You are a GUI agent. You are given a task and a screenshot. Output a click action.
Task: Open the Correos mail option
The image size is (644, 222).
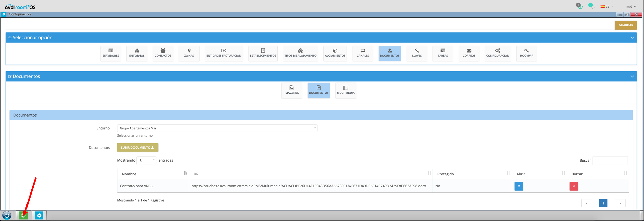coord(469,53)
